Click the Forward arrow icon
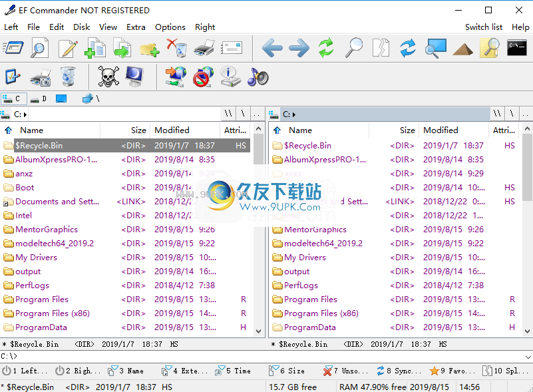The height and width of the screenshot is (392, 533). [299, 48]
